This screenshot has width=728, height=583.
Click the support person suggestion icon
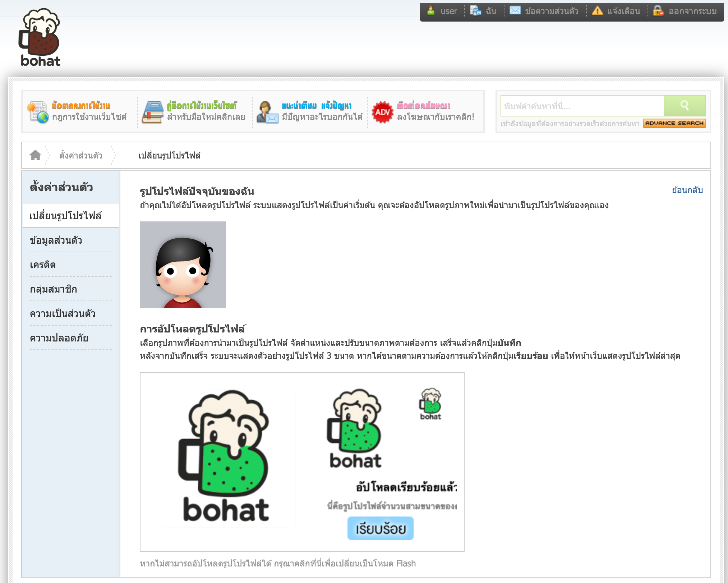(267, 112)
